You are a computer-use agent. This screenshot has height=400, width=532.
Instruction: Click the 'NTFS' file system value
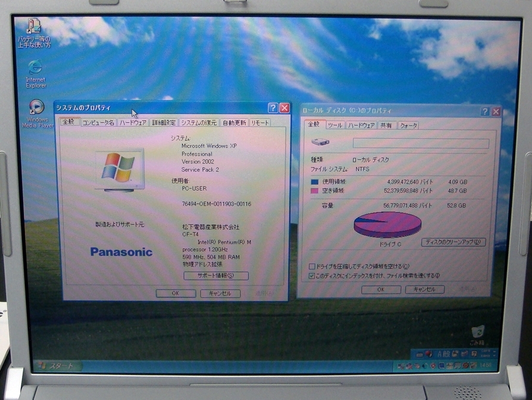point(362,169)
